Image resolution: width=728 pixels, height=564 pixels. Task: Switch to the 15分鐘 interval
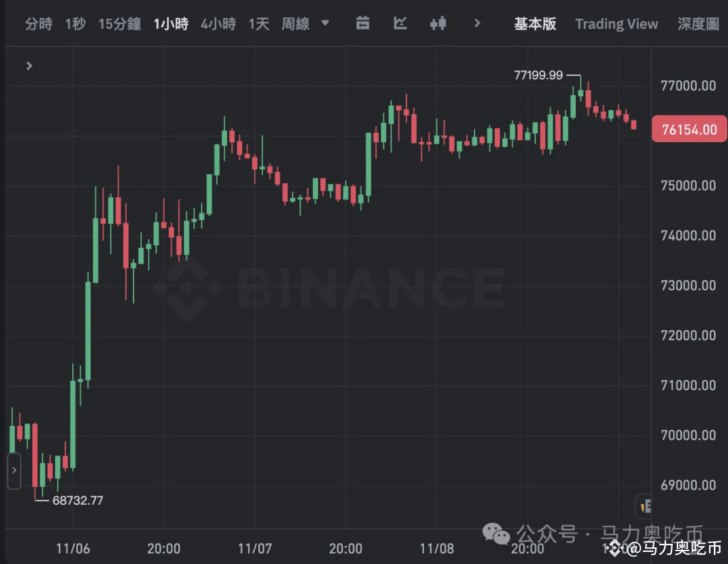point(119,24)
